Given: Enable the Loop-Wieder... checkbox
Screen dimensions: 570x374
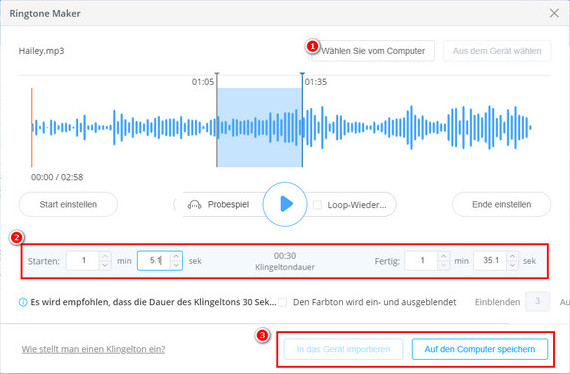Looking at the screenshot, I should coord(317,205).
